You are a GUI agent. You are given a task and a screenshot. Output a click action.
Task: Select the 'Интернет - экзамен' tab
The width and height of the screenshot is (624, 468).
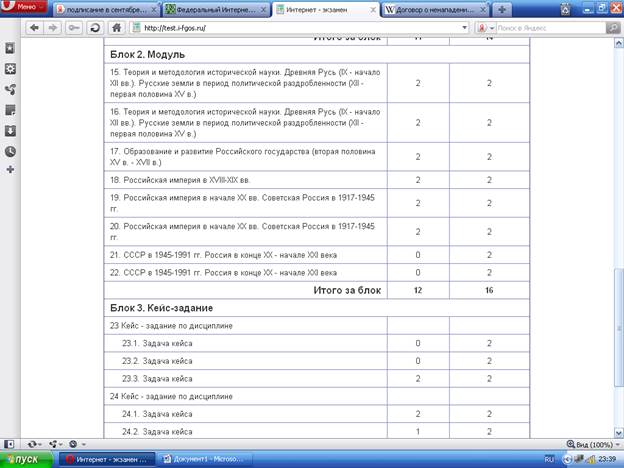(326, 10)
